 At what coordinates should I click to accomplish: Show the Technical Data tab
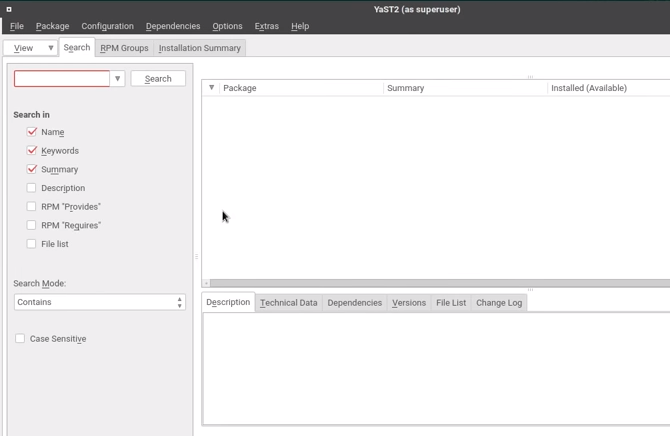pyautogui.click(x=288, y=303)
